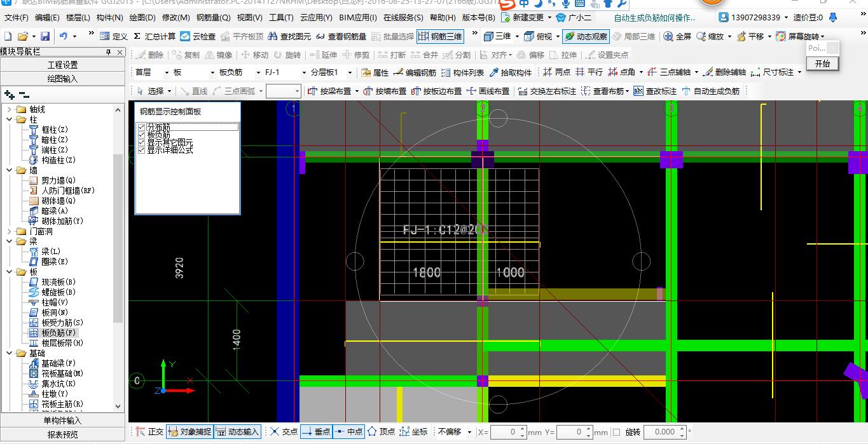This screenshot has width=868, height=444.
Task: Open 帮助(H) menu
Action: pyautogui.click(x=443, y=17)
